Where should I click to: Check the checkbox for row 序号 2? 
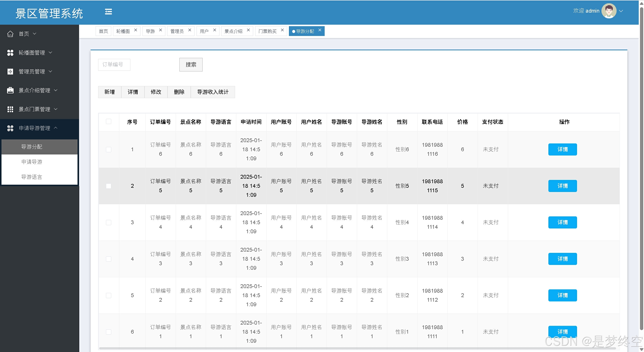point(109,186)
